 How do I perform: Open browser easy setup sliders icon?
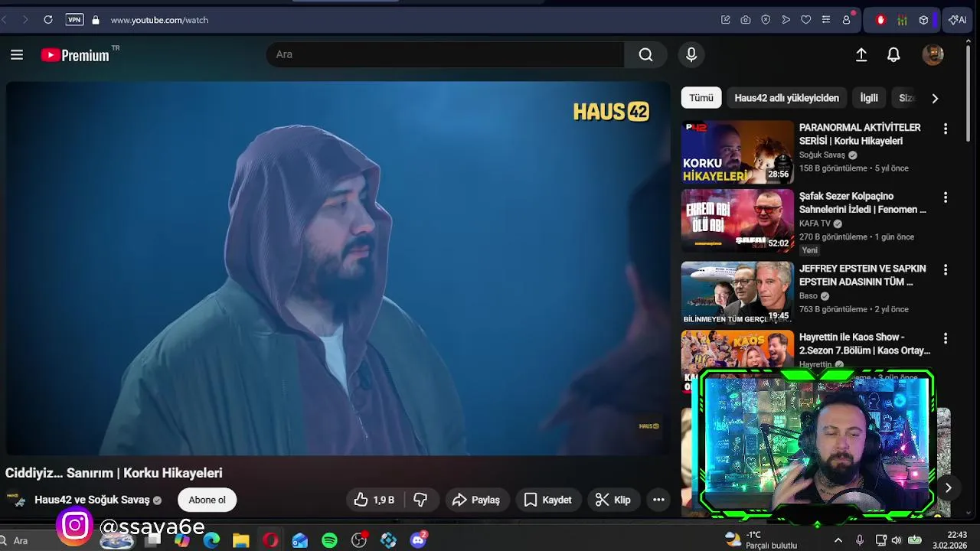pos(825,20)
